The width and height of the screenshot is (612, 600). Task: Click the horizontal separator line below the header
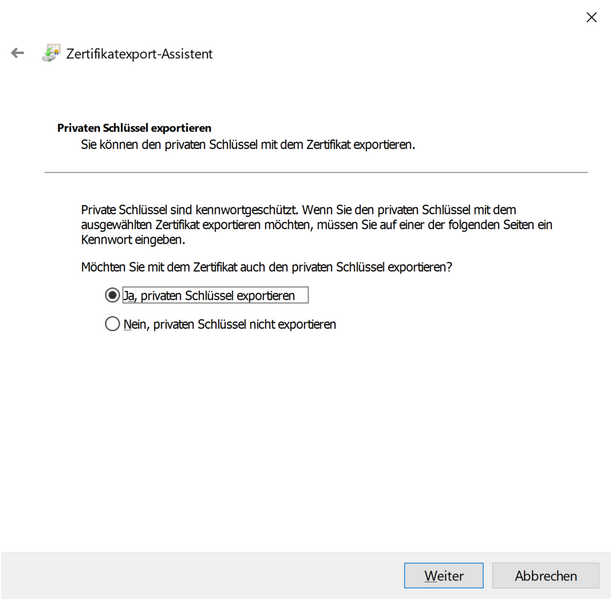pyautogui.click(x=316, y=173)
